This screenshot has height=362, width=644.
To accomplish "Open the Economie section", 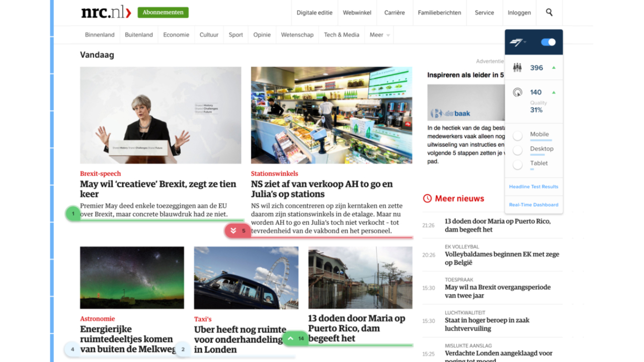I will (x=176, y=35).
